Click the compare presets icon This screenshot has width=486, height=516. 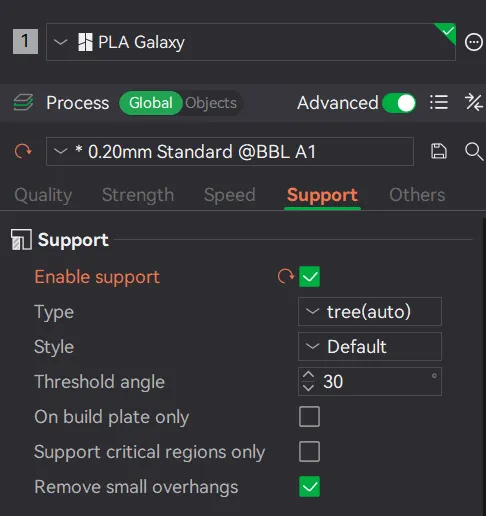click(474, 102)
